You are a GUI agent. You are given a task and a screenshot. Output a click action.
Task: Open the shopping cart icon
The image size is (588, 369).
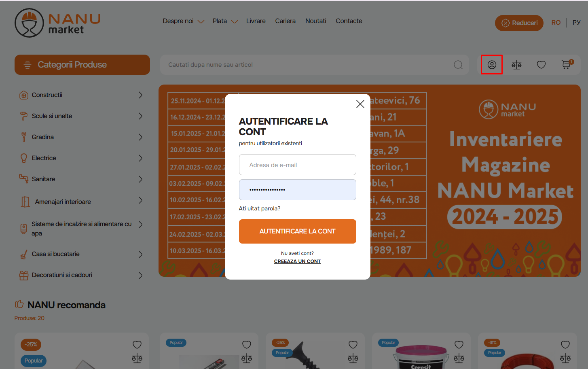coord(567,64)
